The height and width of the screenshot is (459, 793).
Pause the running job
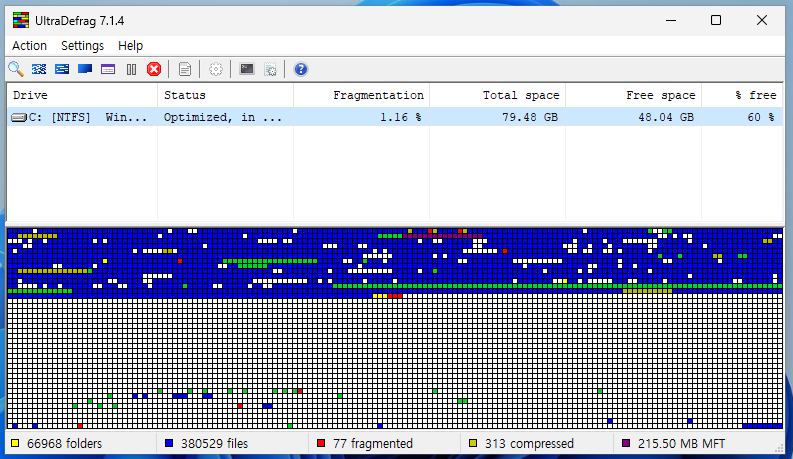[x=131, y=69]
